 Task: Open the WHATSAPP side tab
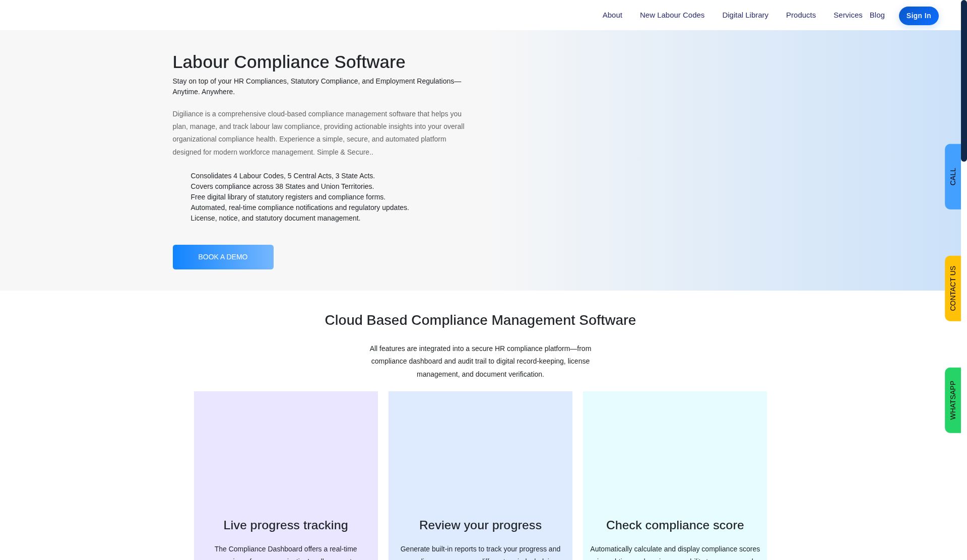(x=952, y=400)
